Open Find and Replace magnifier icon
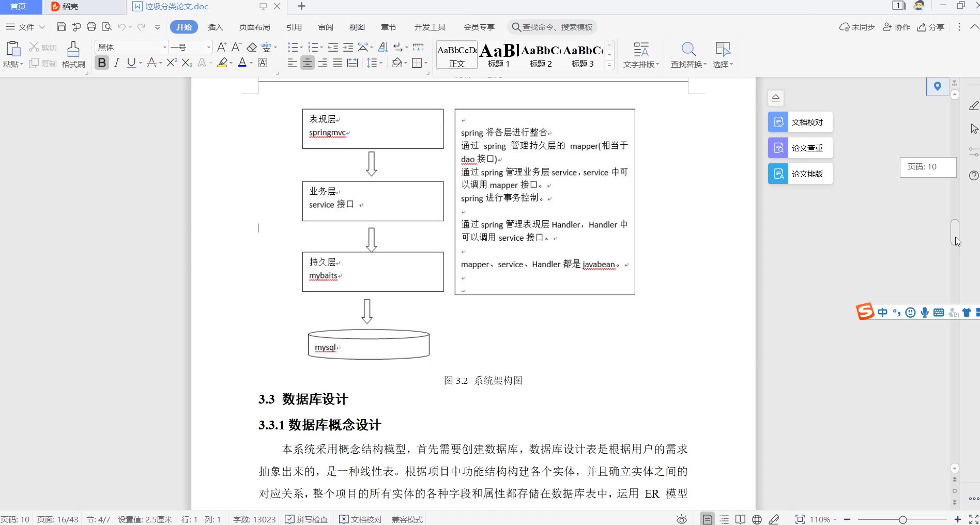 coord(688,50)
